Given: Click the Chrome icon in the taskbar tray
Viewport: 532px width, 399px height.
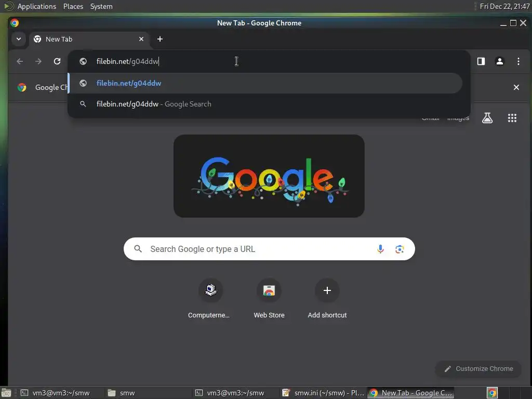Looking at the screenshot, I should pos(492,393).
